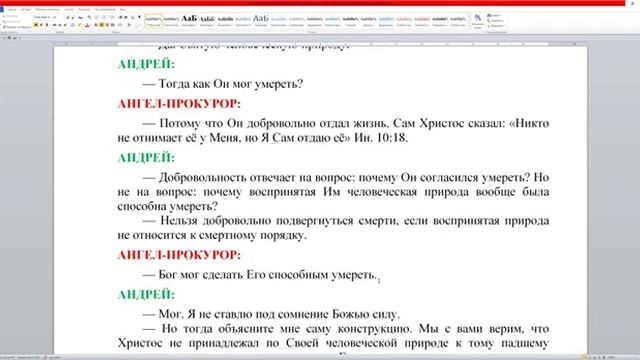
Task: Apply the large thin Aab title style
Action: 260,20
